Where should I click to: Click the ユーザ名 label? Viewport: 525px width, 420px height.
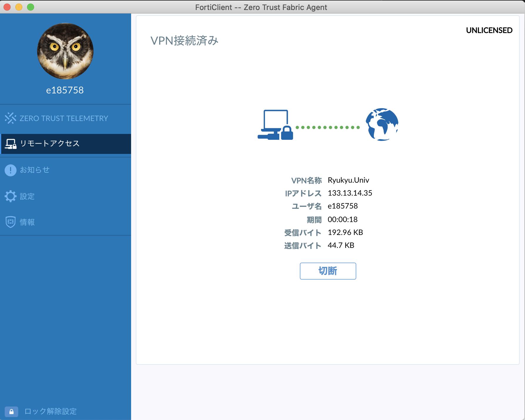pos(307,206)
